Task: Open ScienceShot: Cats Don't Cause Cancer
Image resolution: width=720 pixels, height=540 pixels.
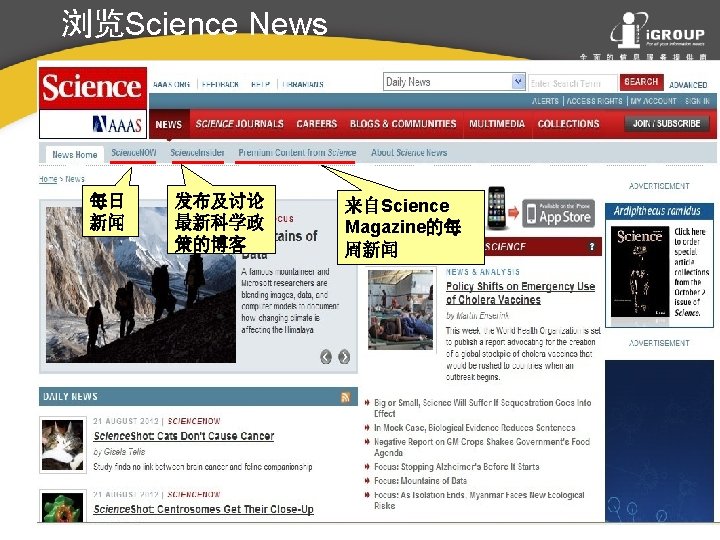Action: point(184,436)
